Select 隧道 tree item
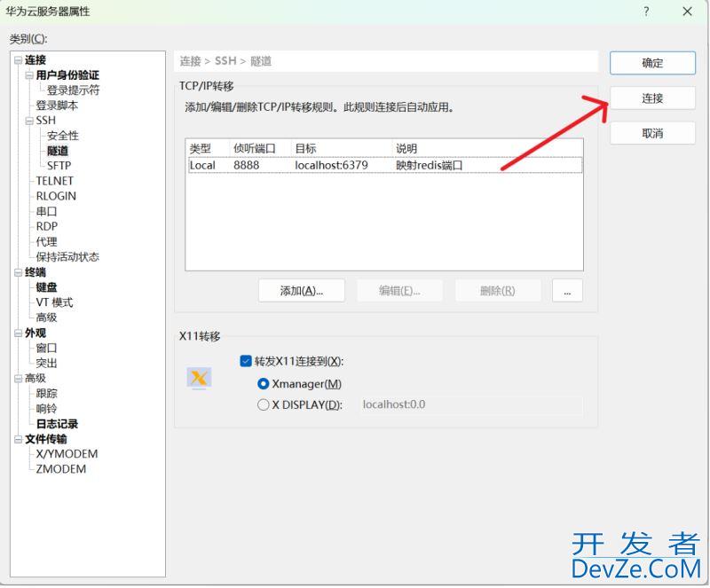The height and width of the screenshot is (588, 710). click(57, 151)
